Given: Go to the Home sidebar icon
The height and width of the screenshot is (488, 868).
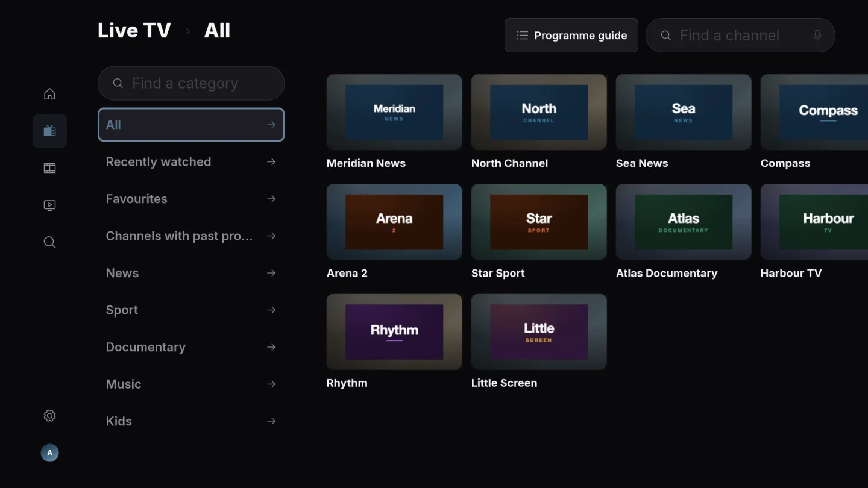Looking at the screenshot, I should [x=49, y=94].
